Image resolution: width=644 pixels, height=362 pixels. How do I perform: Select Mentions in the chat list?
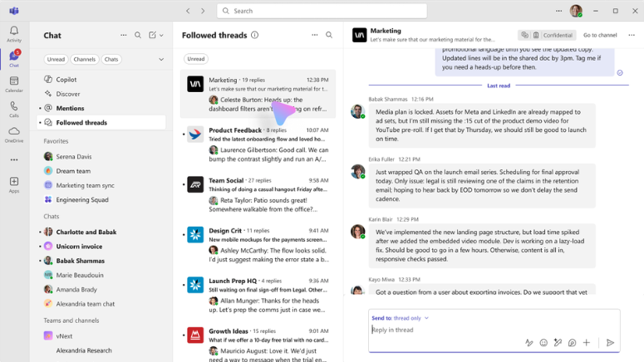click(x=70, y=108)
